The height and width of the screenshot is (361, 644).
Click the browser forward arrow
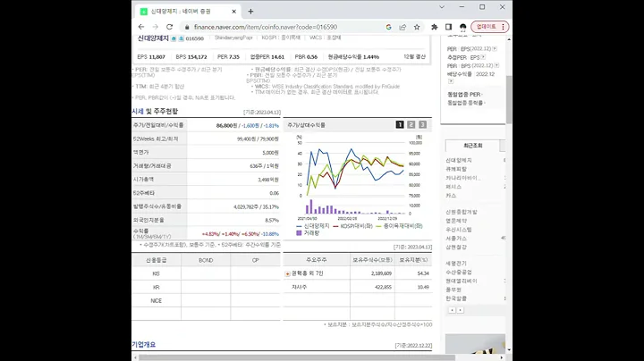156,27
